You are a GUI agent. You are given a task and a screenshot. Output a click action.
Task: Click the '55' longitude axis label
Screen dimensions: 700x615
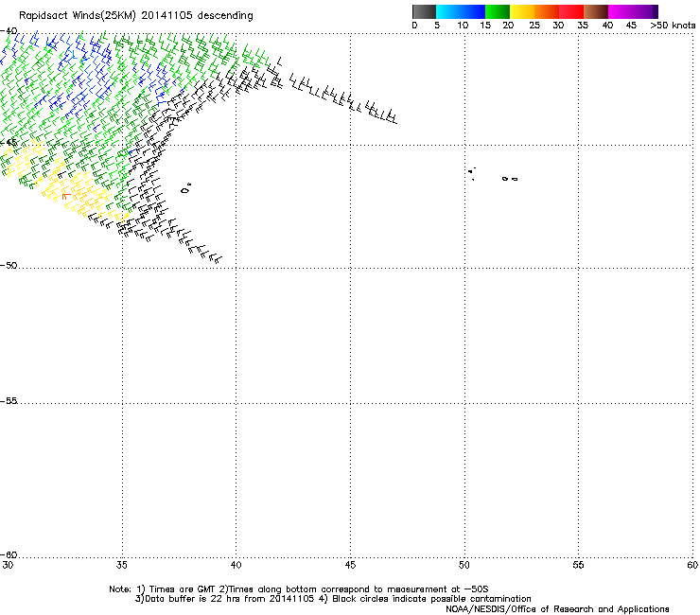pyautogui.click(x=578, y=565)
